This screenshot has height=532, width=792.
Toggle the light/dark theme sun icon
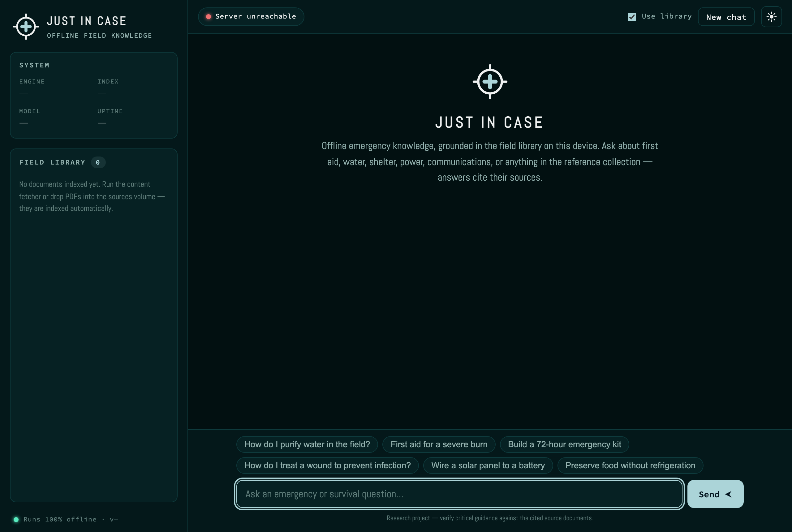tap(771, 17)
